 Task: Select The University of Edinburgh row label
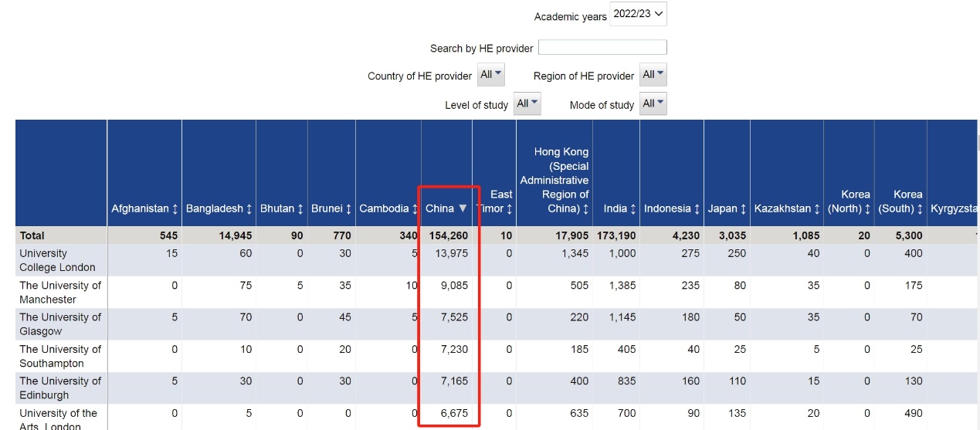point(60,388)
